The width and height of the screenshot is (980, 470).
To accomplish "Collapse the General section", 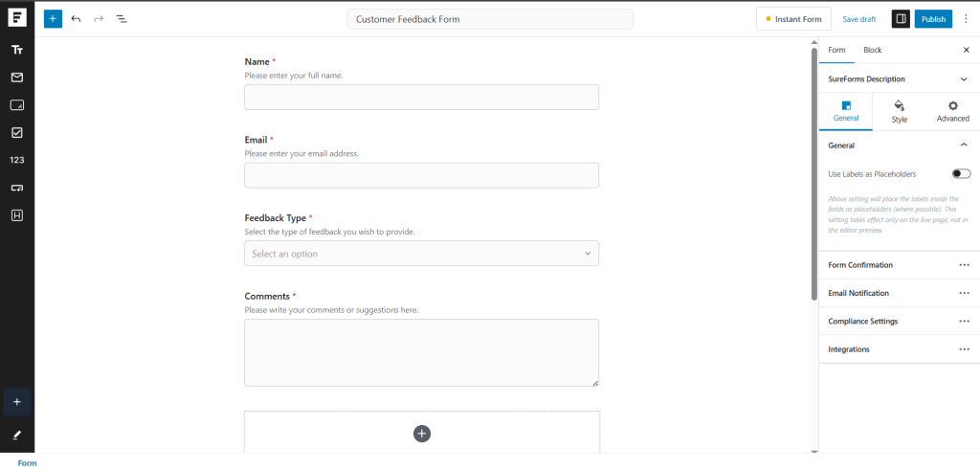I will 900,145.
